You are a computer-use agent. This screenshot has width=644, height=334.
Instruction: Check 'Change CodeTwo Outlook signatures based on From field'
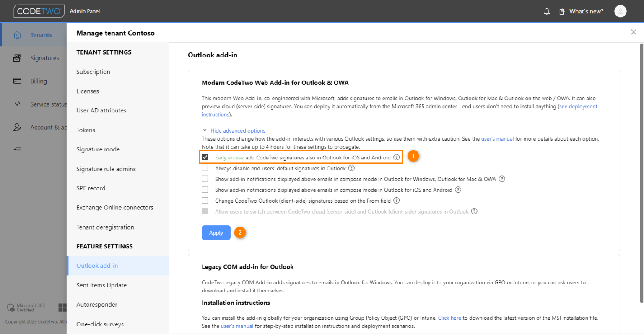pos(205,200)
